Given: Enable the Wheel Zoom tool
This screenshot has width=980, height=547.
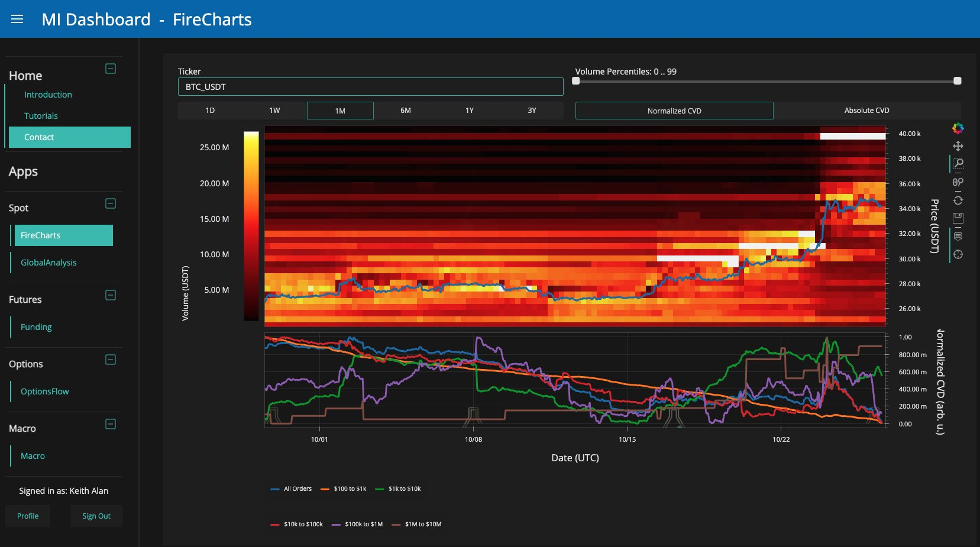Looking at the screenshot, I should 958,182.
